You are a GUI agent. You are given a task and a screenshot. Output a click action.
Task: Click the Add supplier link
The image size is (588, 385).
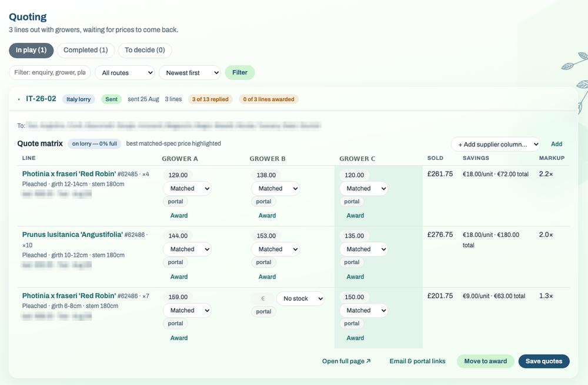coord(556,144)
